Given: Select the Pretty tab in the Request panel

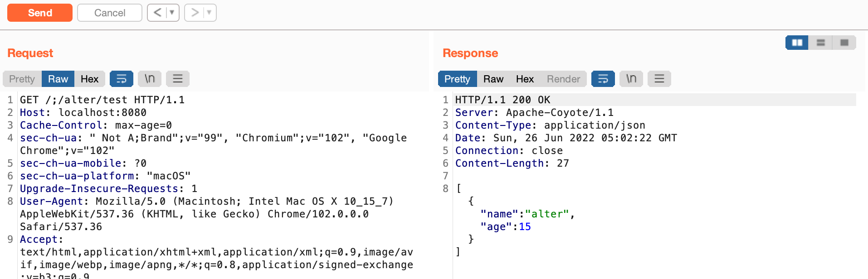Looking at the screenshot, I should coord(22,79).
